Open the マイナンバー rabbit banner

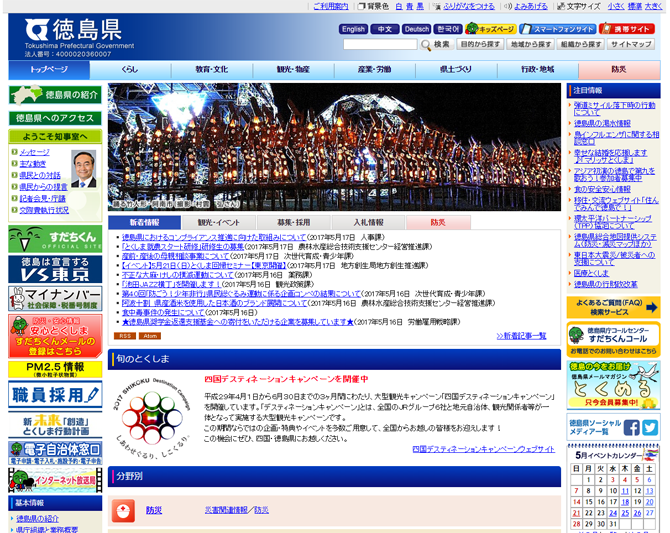55,298
